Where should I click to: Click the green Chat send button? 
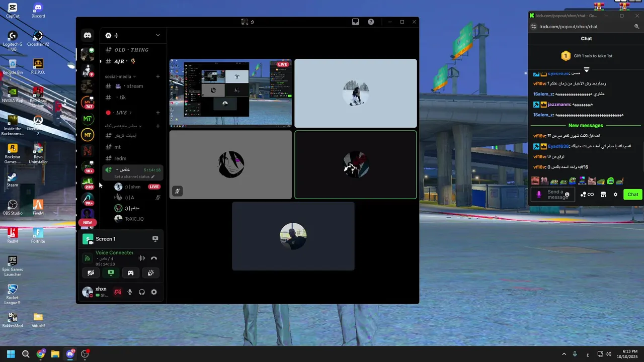(x=633, y=195)
